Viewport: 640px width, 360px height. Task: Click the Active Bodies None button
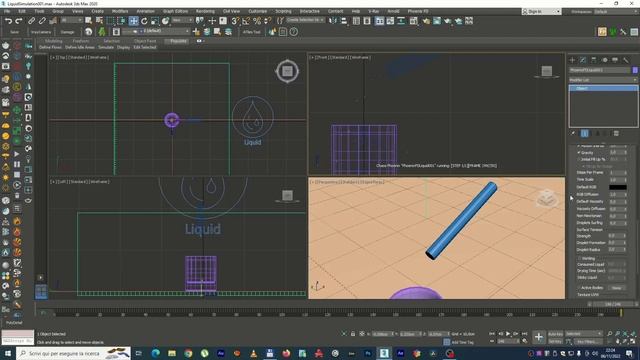click(616, 288)
